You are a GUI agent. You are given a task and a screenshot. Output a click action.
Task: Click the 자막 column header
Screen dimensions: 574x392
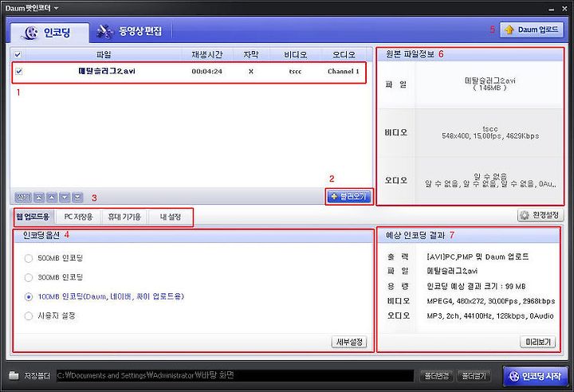pyautogui.click(x=251, y=54)
